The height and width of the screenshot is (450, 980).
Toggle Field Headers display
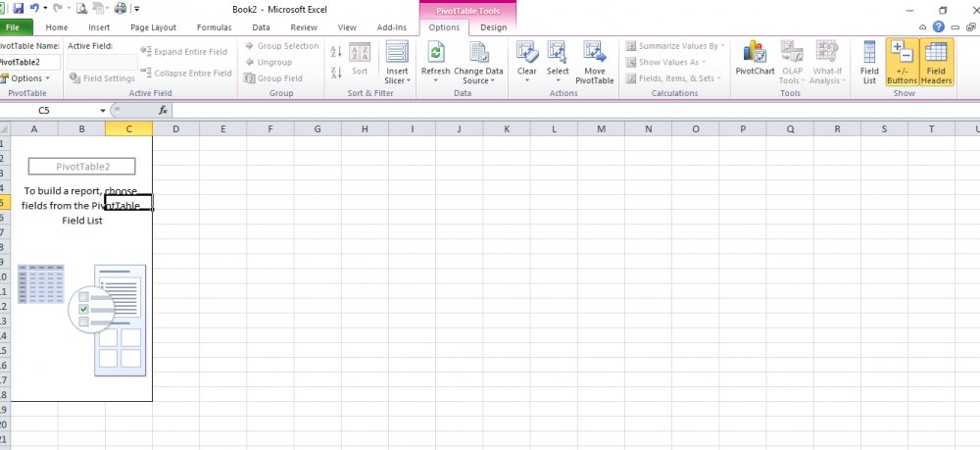[x=936, y=63]
